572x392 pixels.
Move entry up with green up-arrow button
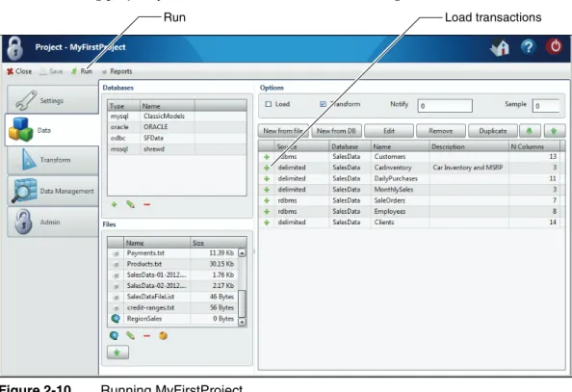pyautogui.click(x=555, y=131)
